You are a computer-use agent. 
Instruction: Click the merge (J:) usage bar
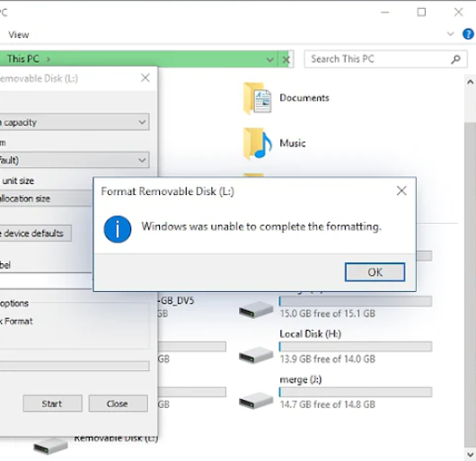tap(356, 392)
